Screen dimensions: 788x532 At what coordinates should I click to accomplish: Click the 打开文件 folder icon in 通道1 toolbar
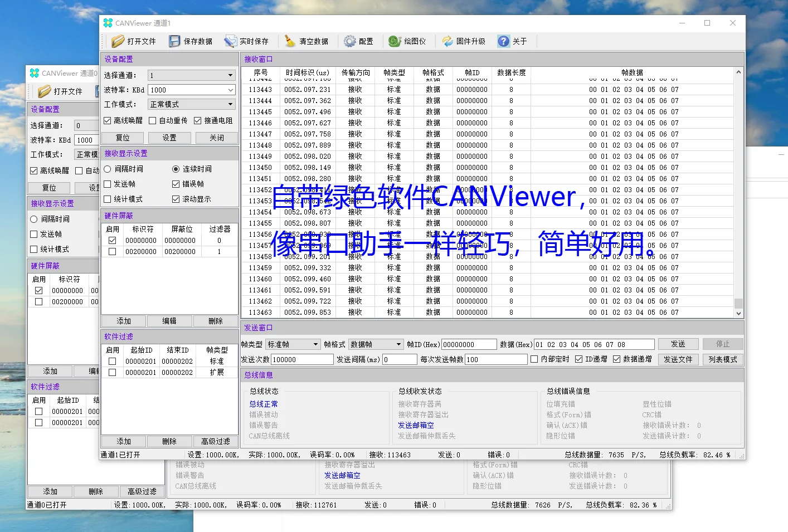[x=118, y=41]
